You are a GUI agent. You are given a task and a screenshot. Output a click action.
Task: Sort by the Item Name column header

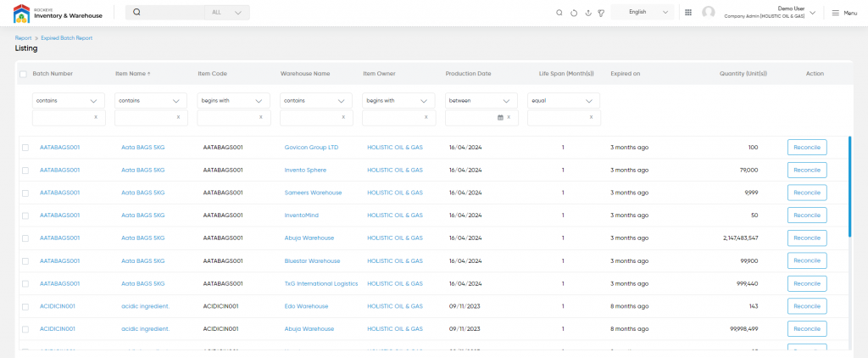(x=132, y=74)
